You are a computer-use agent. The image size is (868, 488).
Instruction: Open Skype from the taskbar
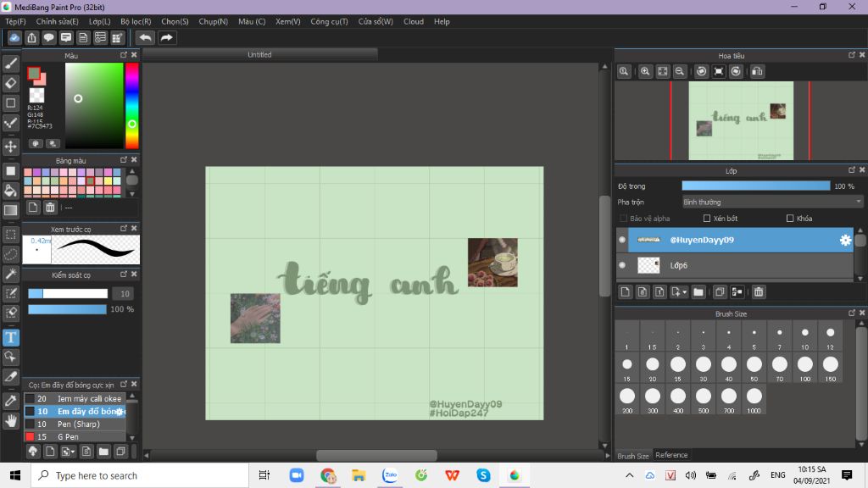click(x=483, y=475)
